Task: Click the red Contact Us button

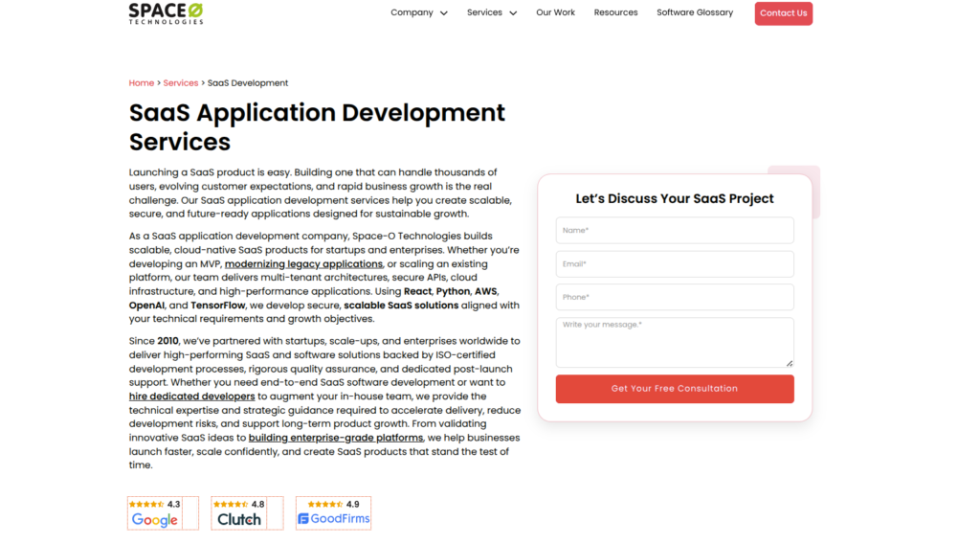Action: point(783,13)
